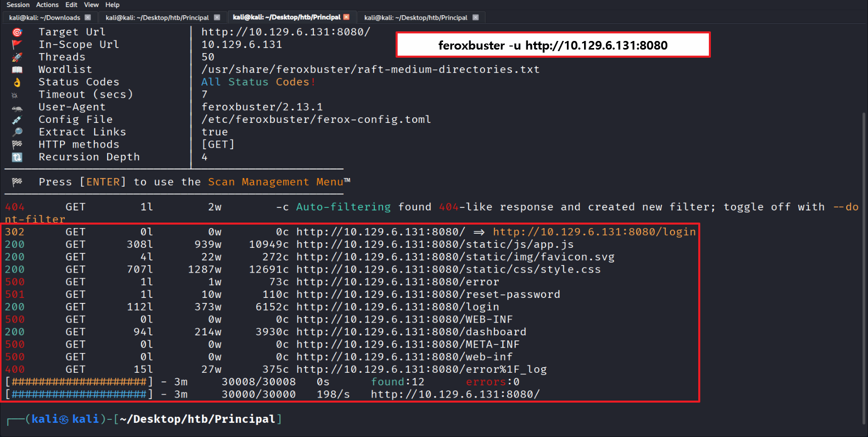Open the static/js/app.js URL
The height and width of the screenshot is (437, 868).
[x=435, y=244]
